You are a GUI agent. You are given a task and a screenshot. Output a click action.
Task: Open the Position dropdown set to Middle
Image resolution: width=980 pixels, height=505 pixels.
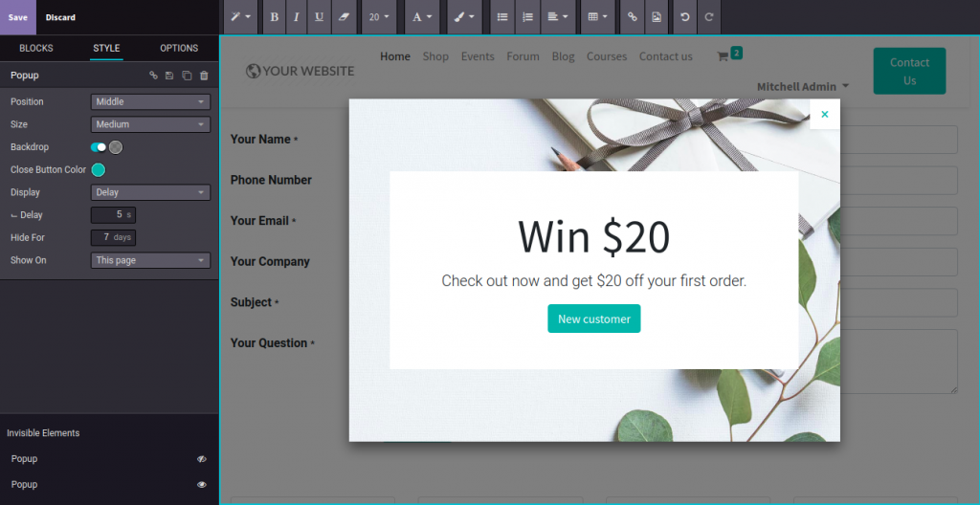coord(150,101)
